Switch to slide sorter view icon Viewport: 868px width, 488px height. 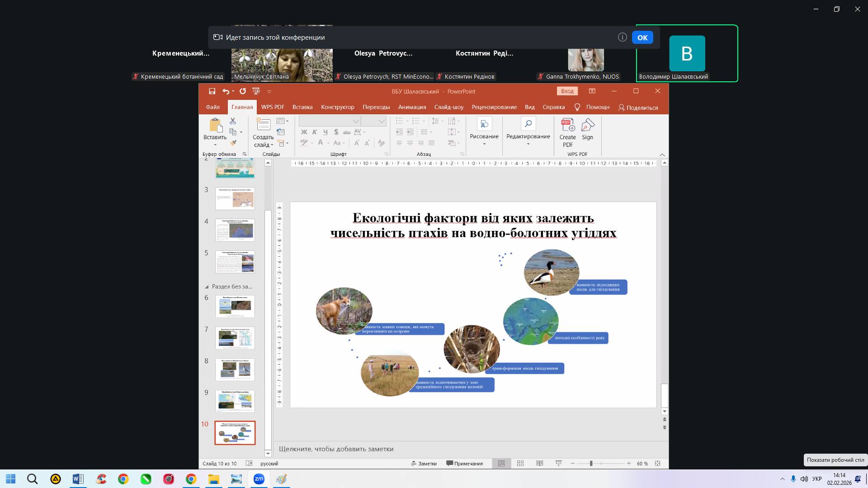[520, 463]
